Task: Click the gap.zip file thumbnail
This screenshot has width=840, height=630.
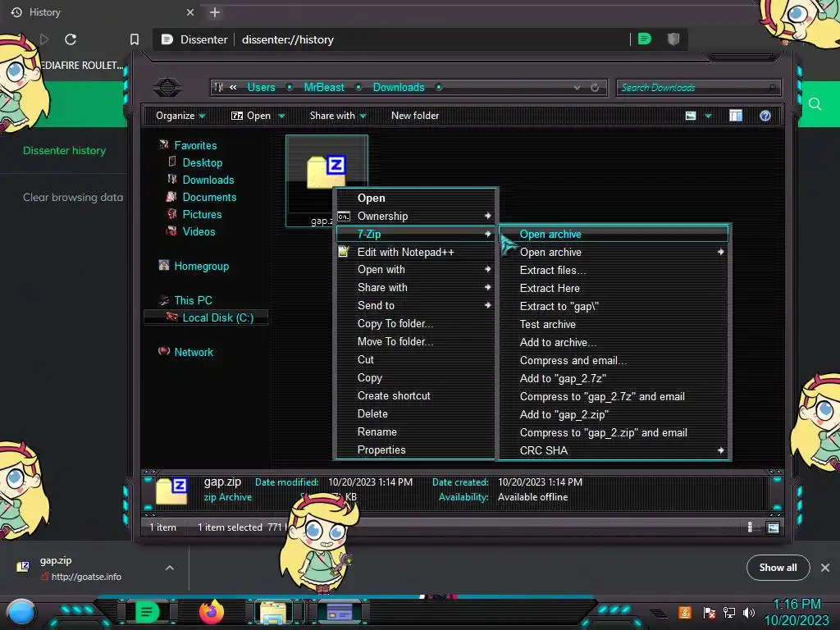Action: coord(326,171)
